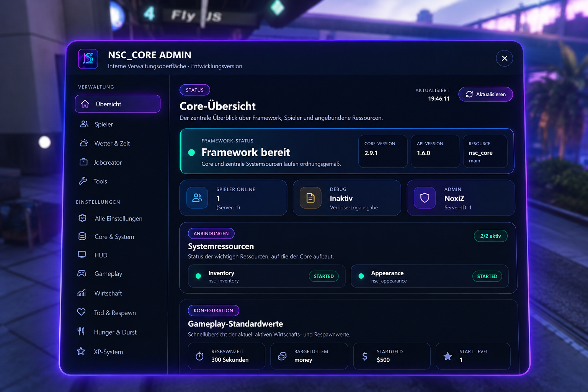Click the Tools wrench icon
Viewport: 588px width, 392px height.
click(x=83, y=181)
